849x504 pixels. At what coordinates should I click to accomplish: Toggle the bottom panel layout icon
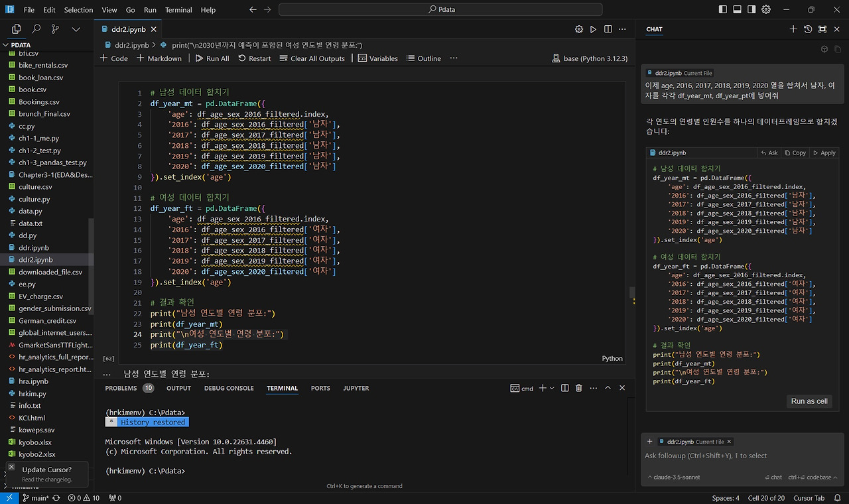point(737,10)
